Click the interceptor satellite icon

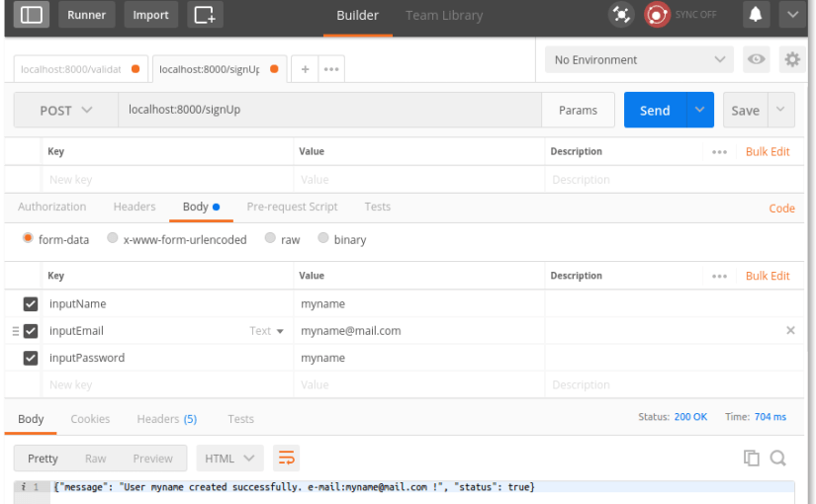point(620,15)
